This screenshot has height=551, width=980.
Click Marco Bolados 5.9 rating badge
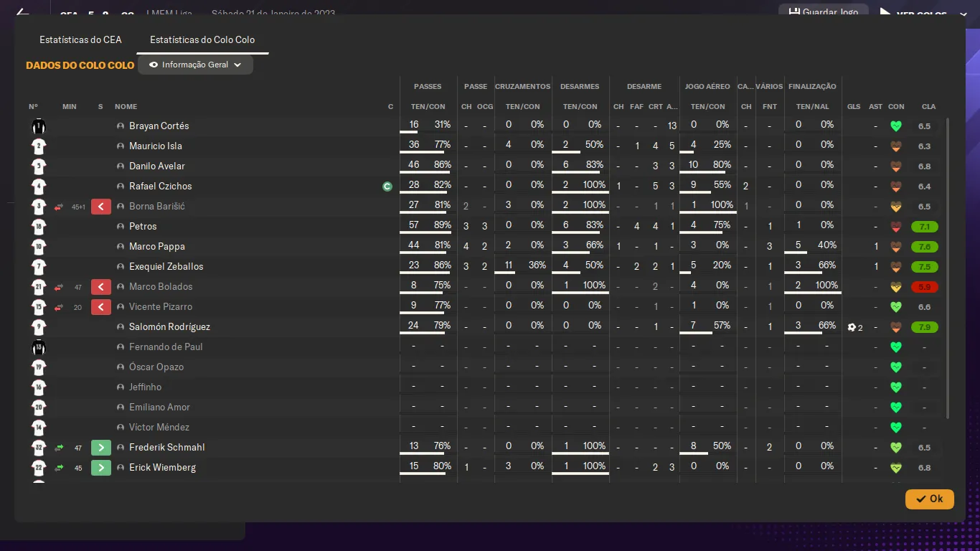[924, 287]
